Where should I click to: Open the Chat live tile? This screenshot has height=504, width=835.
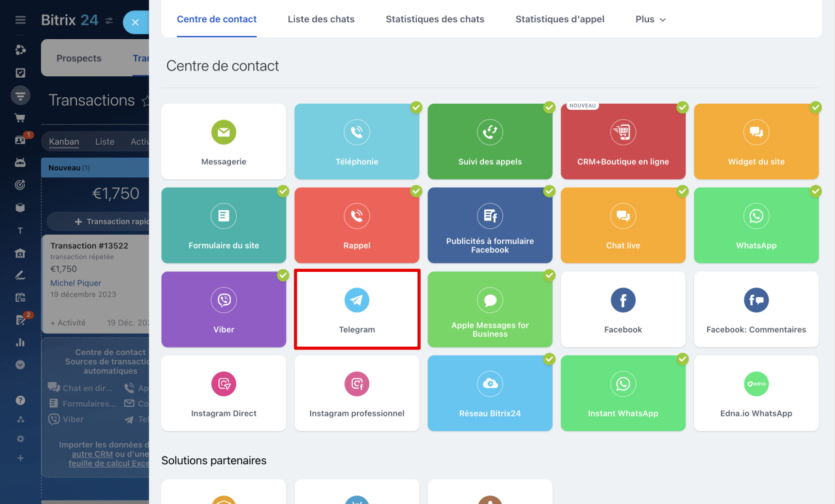tap(623, 226)
